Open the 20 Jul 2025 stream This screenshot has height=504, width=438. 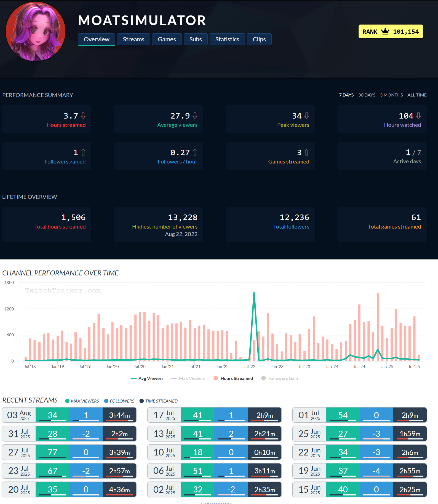click(x=69, y=489)
